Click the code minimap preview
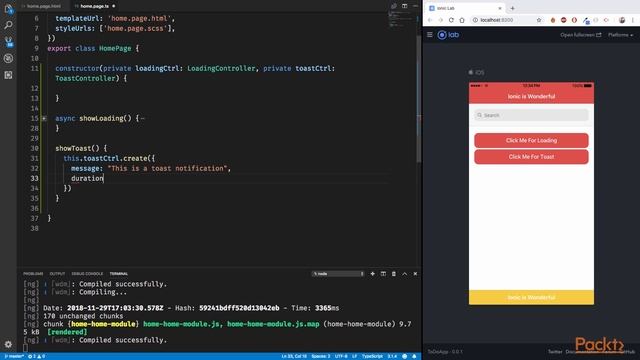 click(x=401, y=20)
